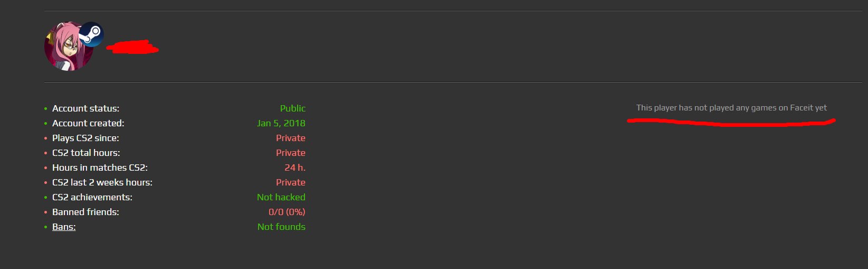Click Private value beside CS2 total hours
This screenshot has width=868, height=269.
pyautogui.click(x=290, y=153)
